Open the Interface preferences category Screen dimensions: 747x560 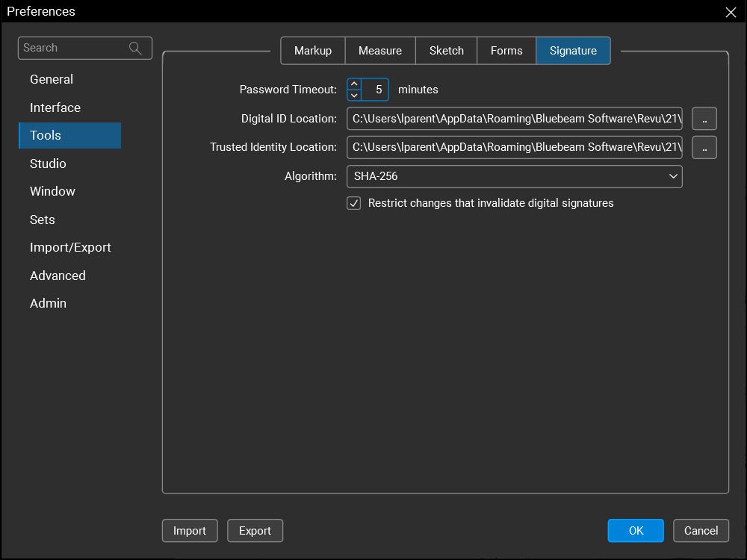[x=55, y=108]
